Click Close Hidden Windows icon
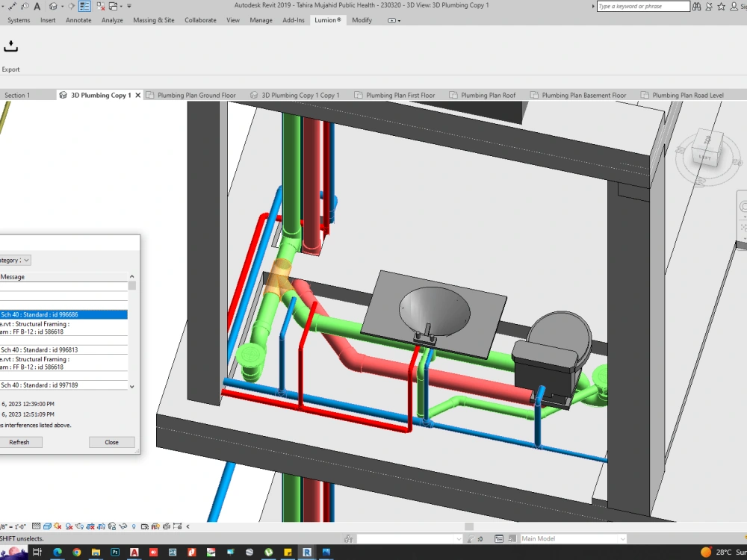The width and height of the screenshot is (747, 560). (x=101, y=6)
